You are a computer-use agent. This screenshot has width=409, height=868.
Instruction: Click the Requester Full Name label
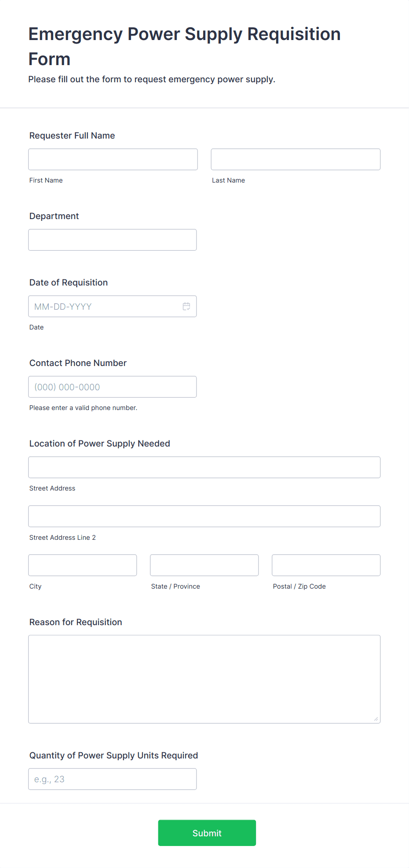(x=72, y=136)
